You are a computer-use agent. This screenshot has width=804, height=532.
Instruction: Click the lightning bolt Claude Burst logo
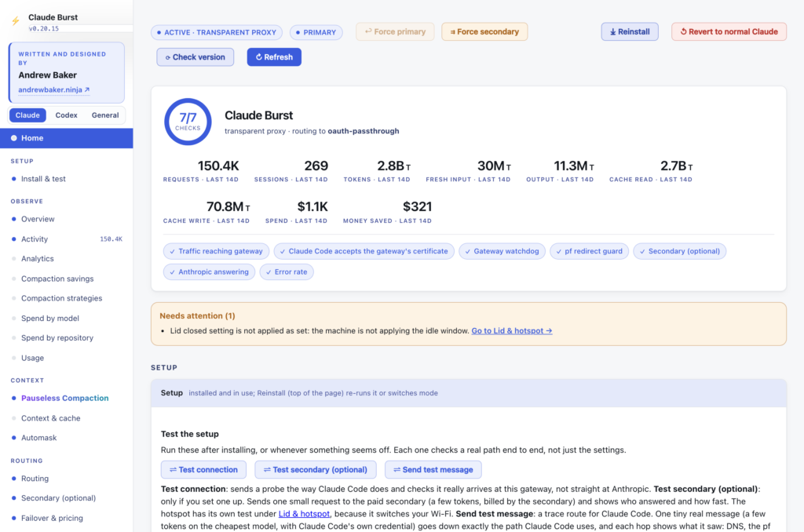click(16, 21)
